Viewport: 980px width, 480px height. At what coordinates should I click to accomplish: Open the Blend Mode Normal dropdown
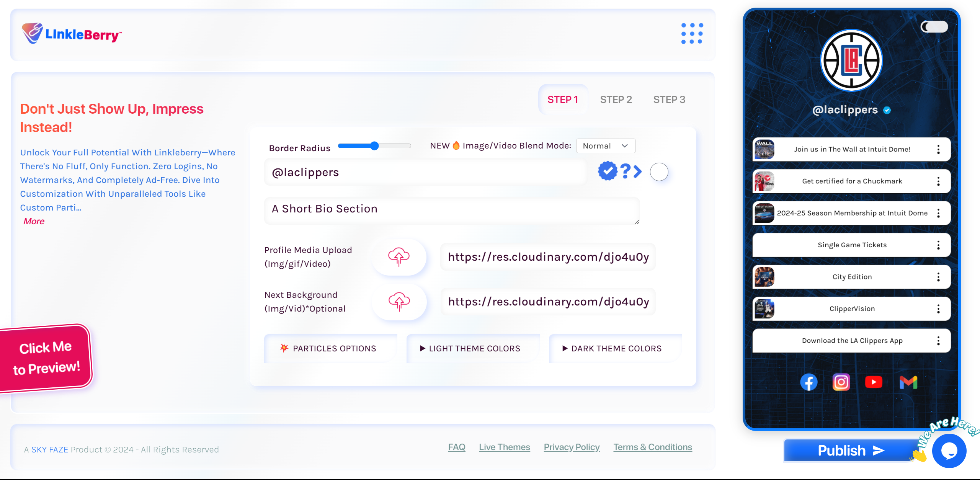coord(606,146)
